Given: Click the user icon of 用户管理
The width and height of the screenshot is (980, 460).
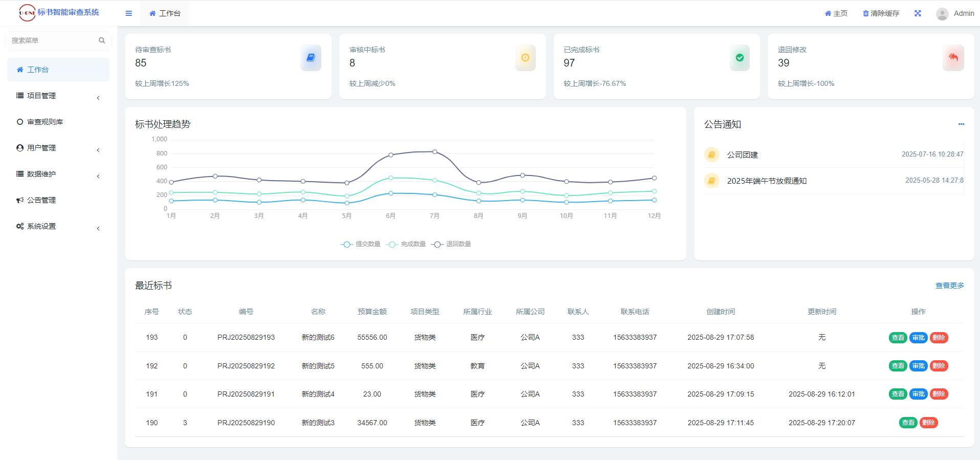Looking at the screenshot, I should pos(20,148).
